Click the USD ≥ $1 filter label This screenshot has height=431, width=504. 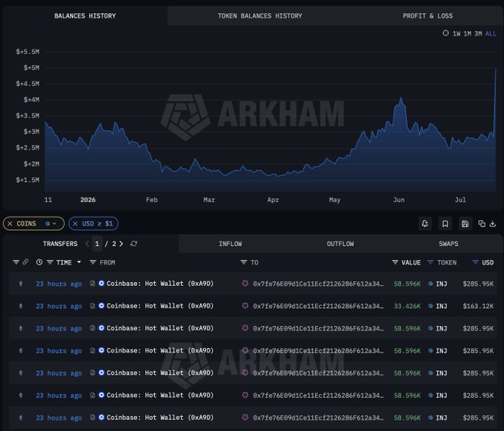pos(97,224)
